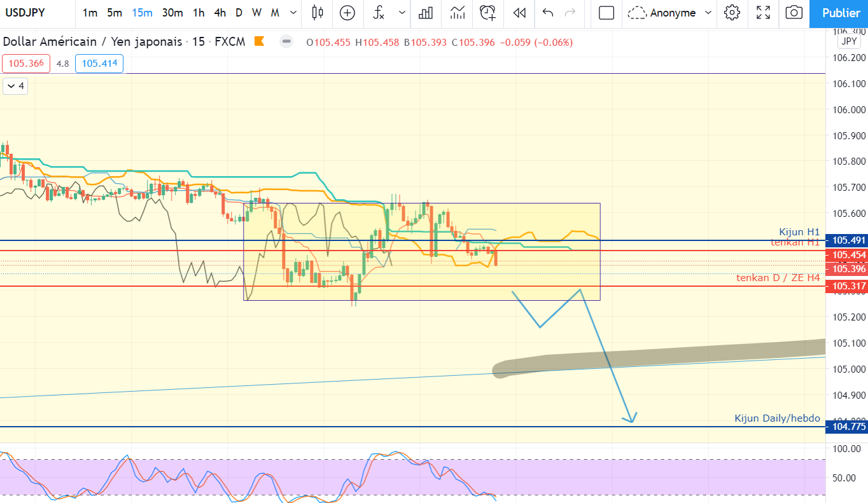Select the 5m timeframe

click(x=115, y=13)
